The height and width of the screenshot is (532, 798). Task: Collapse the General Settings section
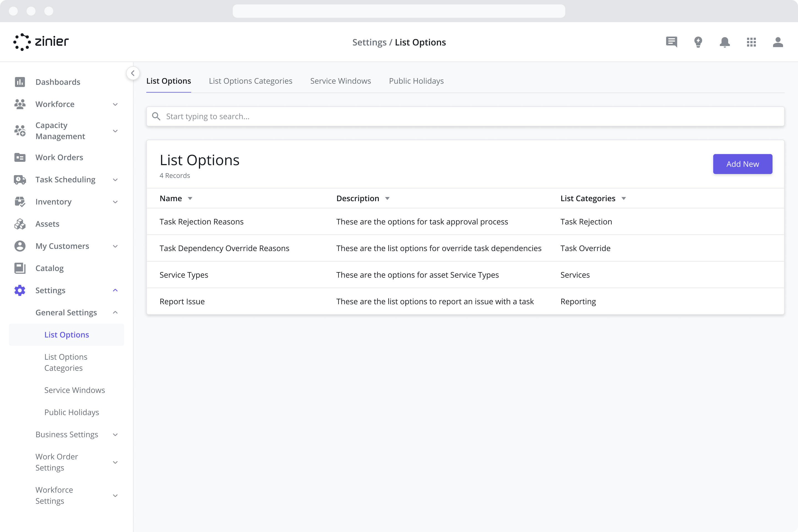point(115,313)
